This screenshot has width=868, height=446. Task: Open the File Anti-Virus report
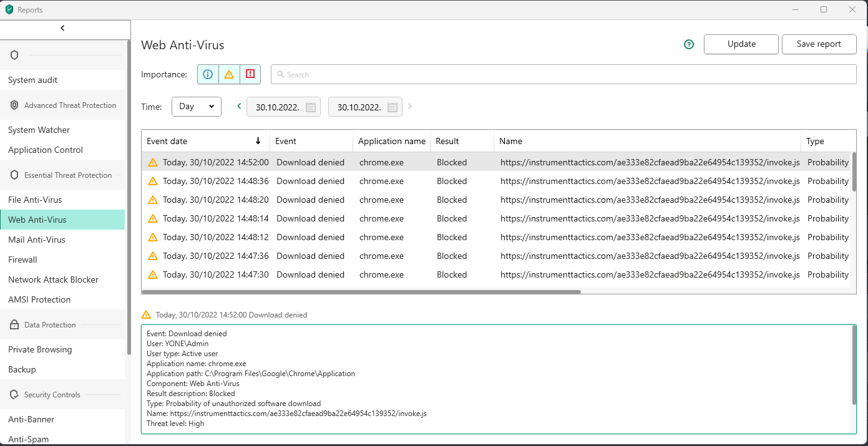click(35, 200)
